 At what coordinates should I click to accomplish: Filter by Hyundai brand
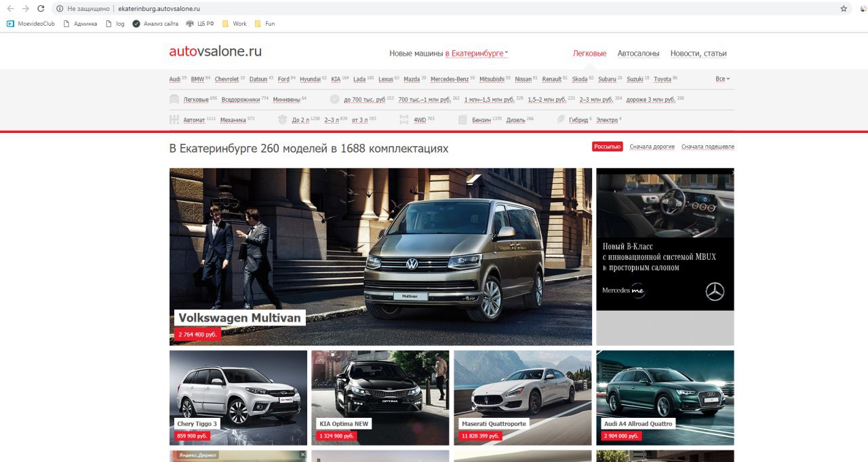310,79
